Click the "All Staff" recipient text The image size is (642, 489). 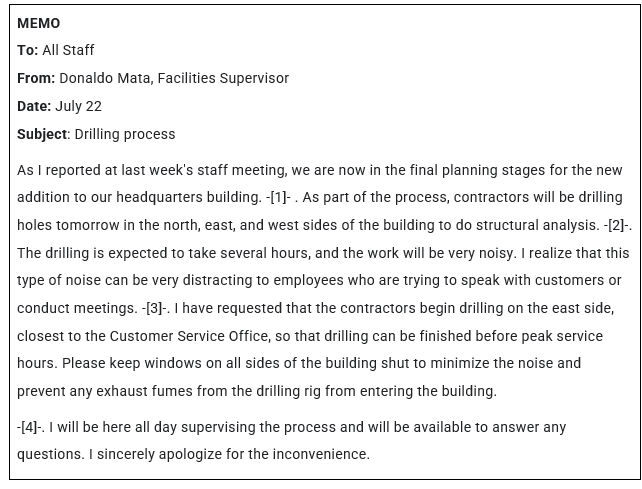coord(68,50)
